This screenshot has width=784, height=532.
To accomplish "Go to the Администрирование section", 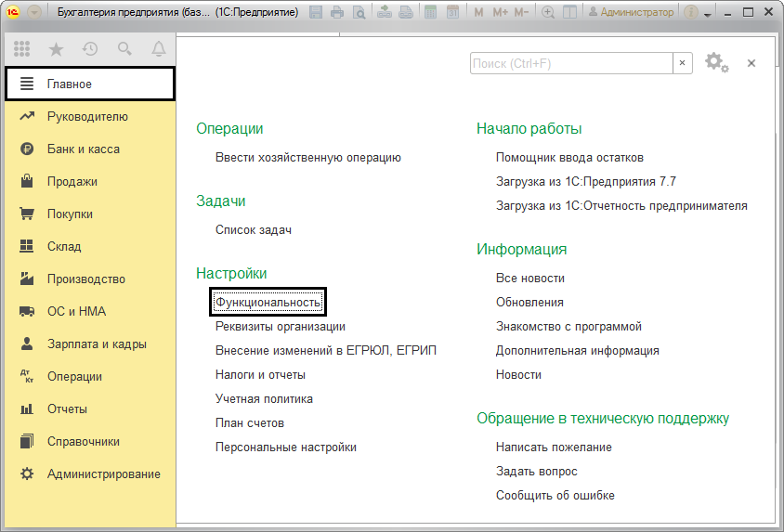I will click(x=103, y=474).
